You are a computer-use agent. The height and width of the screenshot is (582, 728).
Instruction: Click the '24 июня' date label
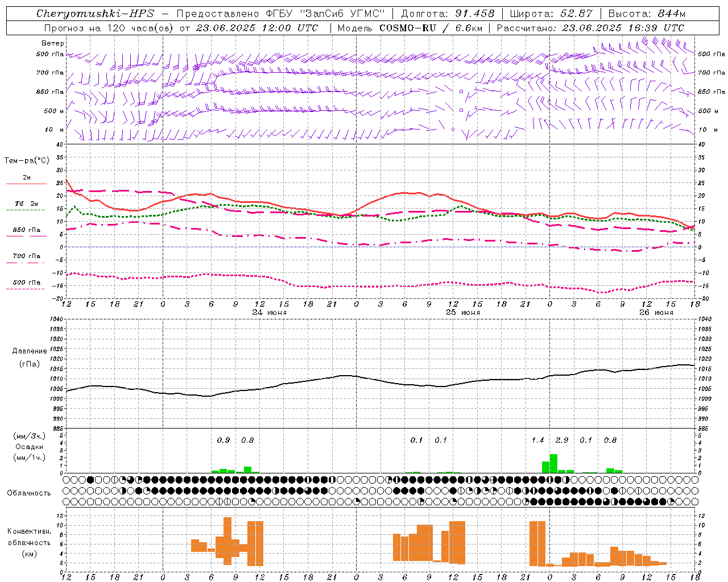point(270,313)
